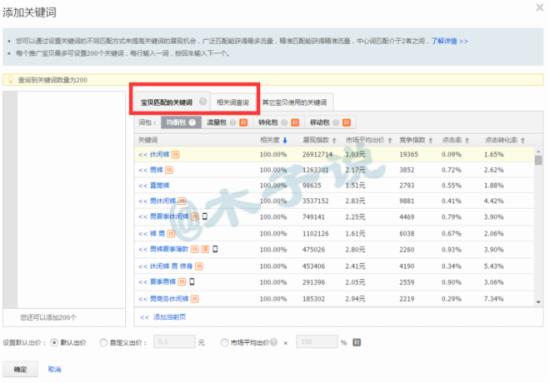The width and height of the screenshot is (550, 383).
Task: Click the 7.34% conversion rate cell
Action: click(x=494, y=299)
